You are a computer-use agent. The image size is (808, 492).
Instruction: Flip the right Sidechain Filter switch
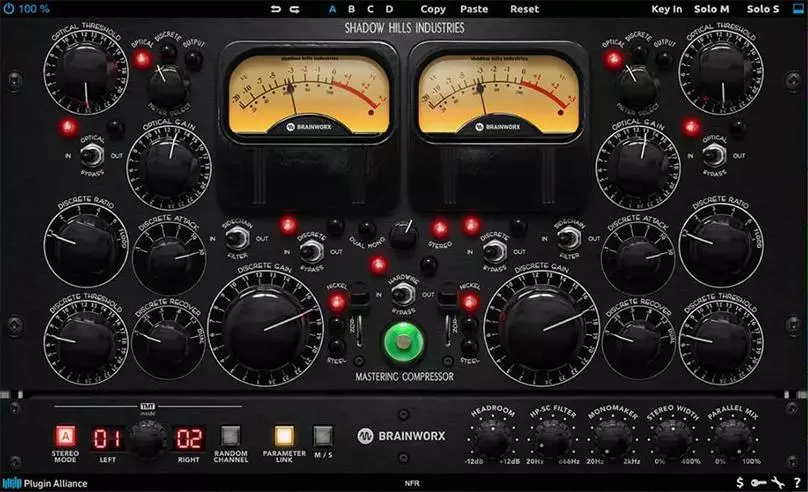(569, 239)
